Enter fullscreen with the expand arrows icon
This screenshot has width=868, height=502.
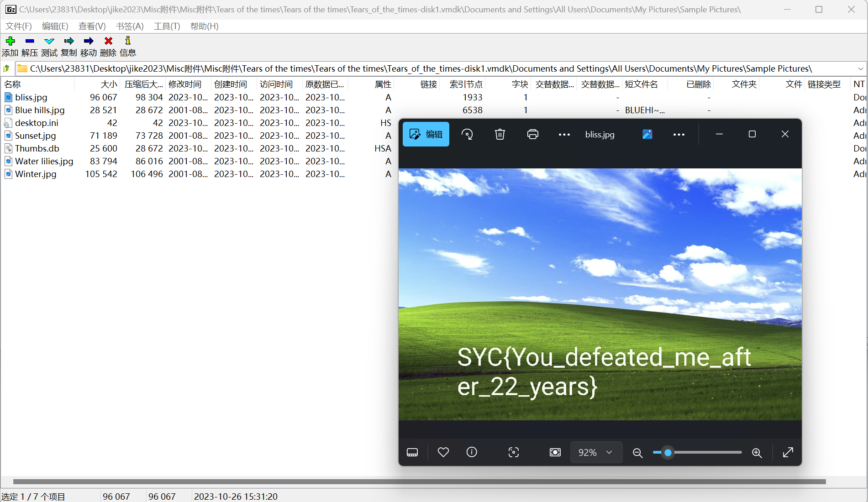tap(788, 452)
